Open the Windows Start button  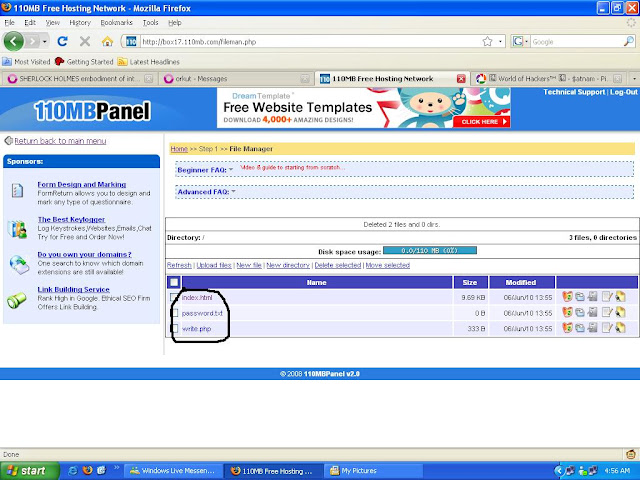click(x=28, y=471)
